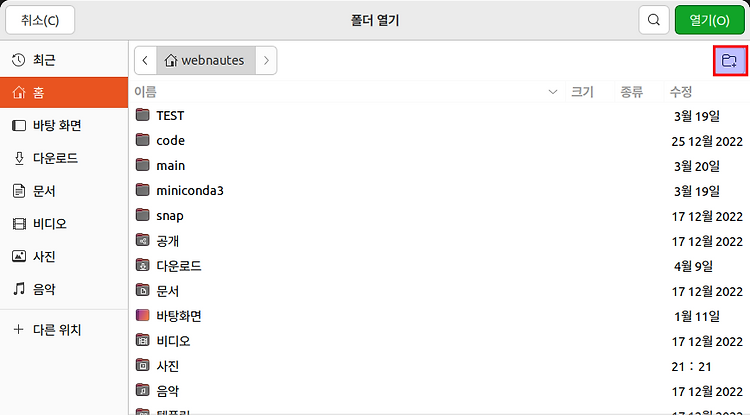
Task: Select the 공개 folder name
Action: (x=167, y=240)
